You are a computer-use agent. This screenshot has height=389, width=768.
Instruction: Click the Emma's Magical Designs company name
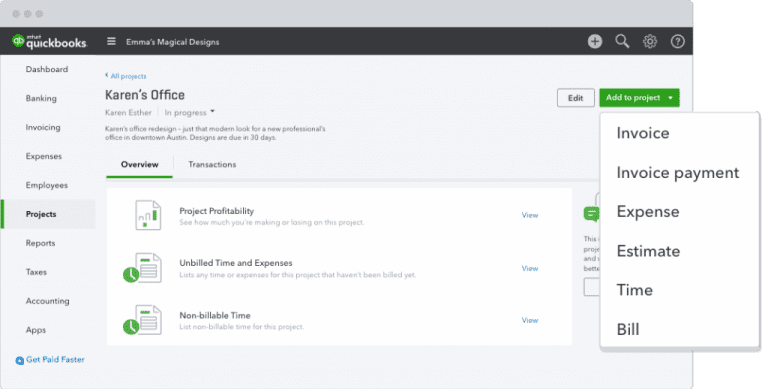click(x=172, y=42)
